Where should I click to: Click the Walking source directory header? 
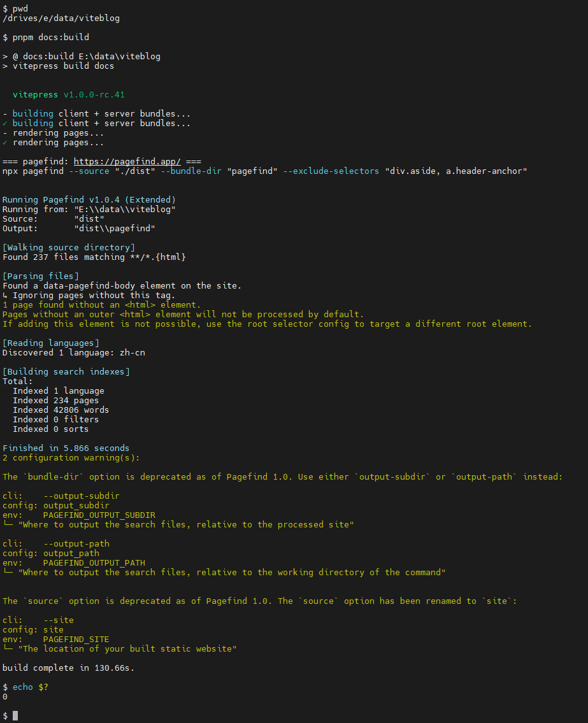point(67,247)
